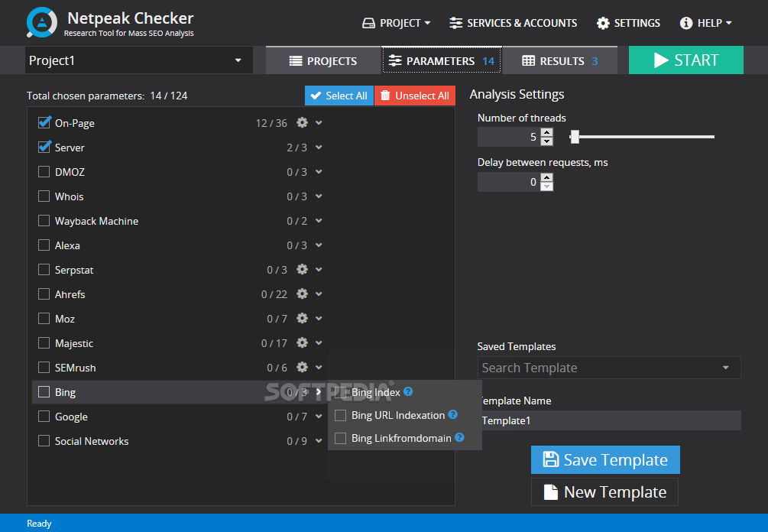Open SEMrush settings gear icon
Image resolution: width=768 pixels, height=532 pixels.
302,368
